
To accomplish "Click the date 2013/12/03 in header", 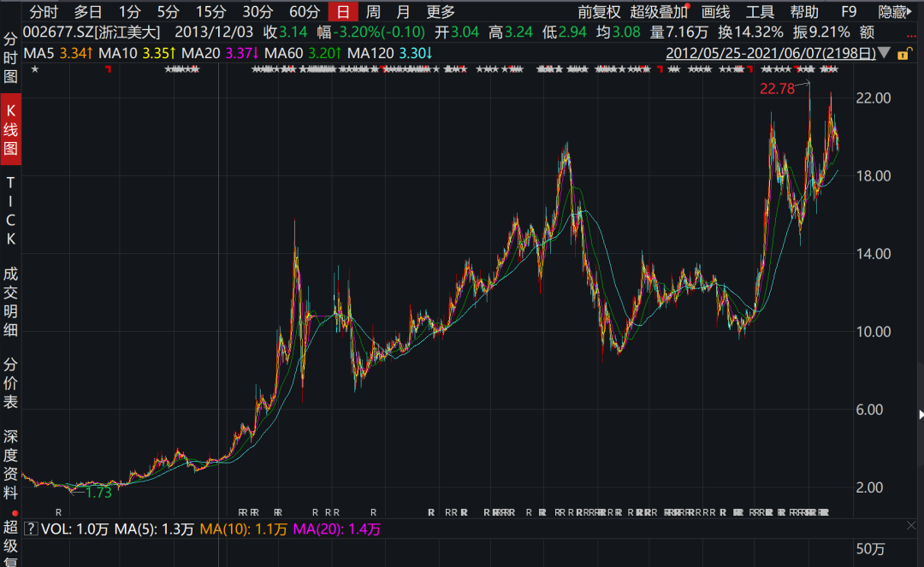I will coord(214,32).
